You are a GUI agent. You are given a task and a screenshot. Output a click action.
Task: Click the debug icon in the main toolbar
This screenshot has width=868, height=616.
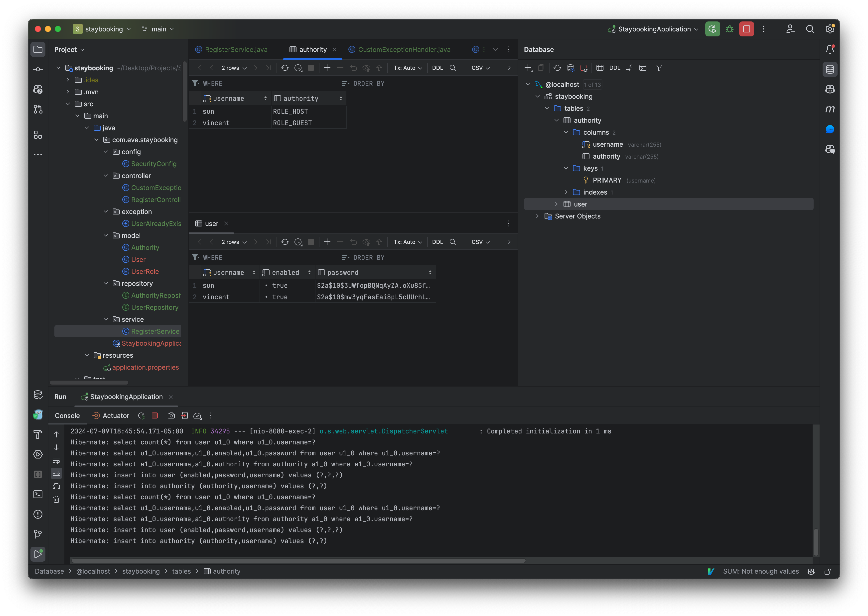point(729,29)
